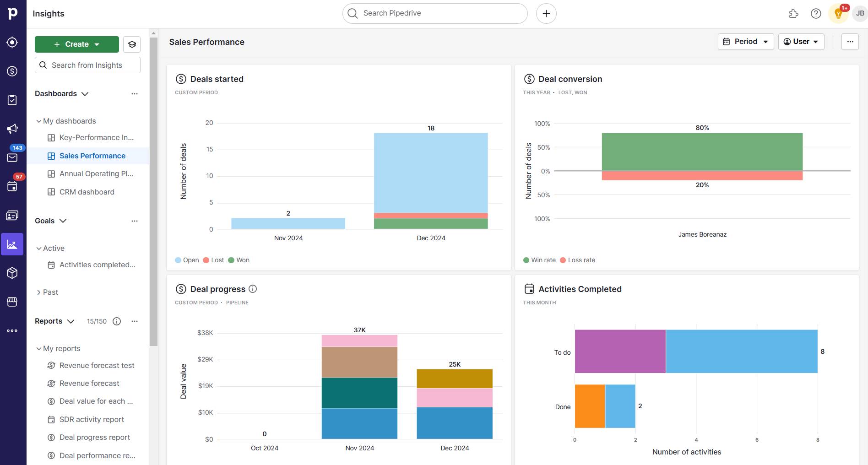Open the Products box icon
Viewport: 868px width, 465px height.
point(12,273)
